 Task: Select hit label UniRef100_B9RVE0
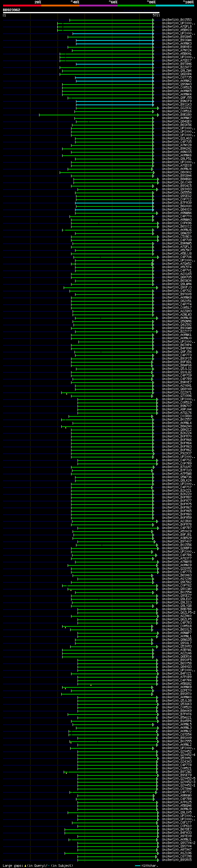pos(177,47)
